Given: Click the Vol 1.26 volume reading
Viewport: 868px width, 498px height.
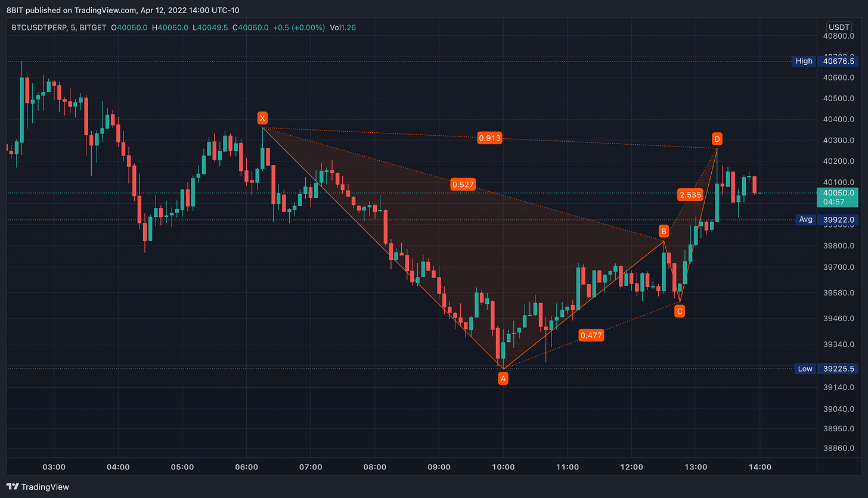Looking at the screenshot, I should 343,27.
